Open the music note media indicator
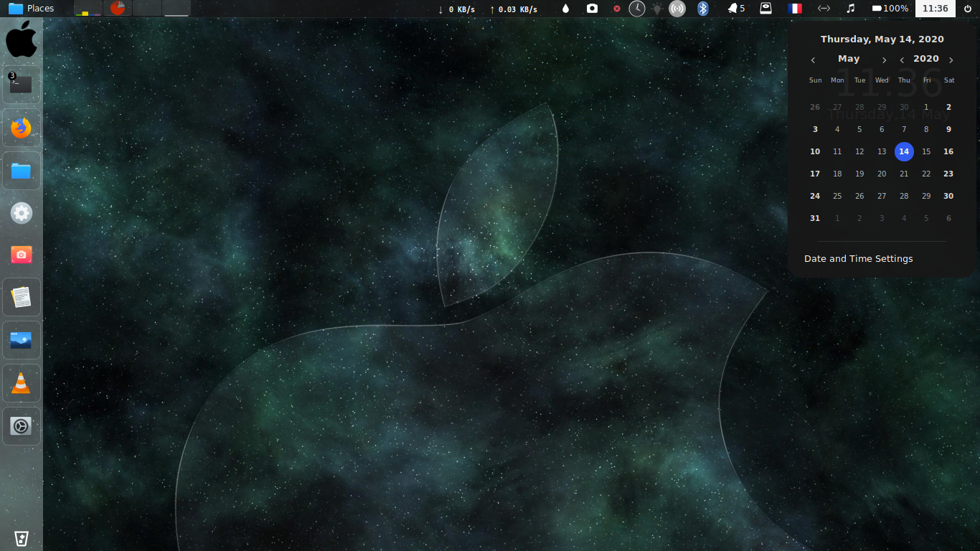The image size is (980, 551). coord(851,9)
